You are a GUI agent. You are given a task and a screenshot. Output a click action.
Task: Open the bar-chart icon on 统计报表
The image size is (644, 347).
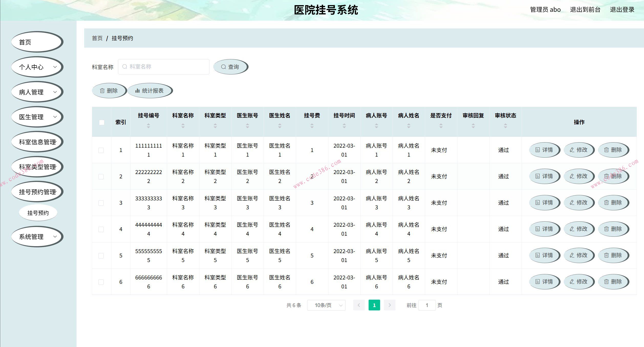(x=137, y=90)
